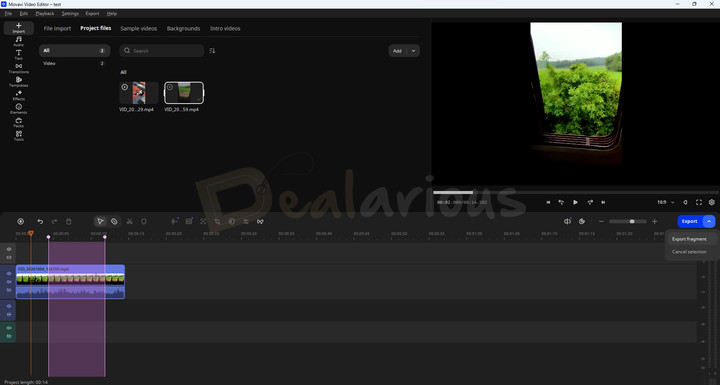Undo the last timeline action
Screen dimensions: 720x385
(x=40, y=221)
